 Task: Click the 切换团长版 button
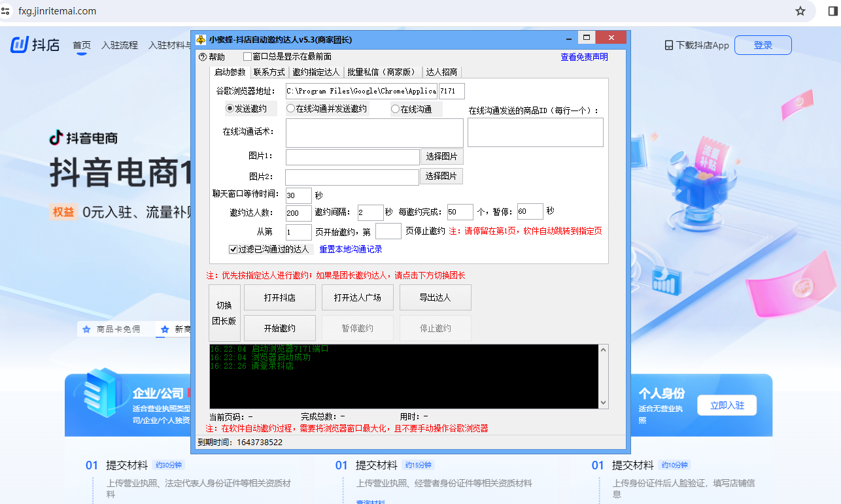coord(224,313)
